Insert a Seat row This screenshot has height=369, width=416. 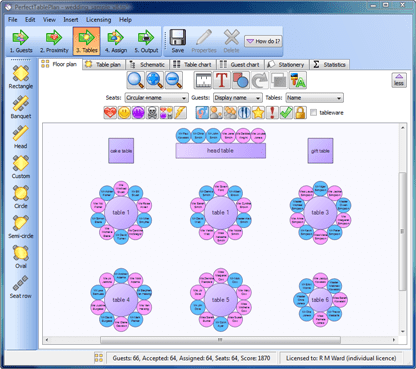pyautogui.click(x=21, y=287)
